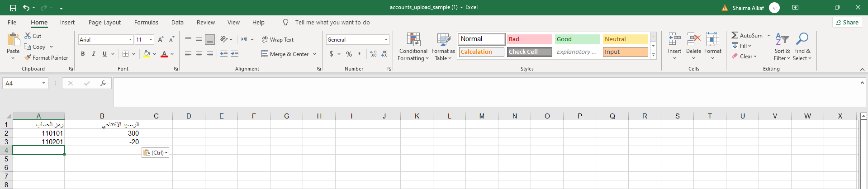The width and height of the screenshot is (868, 189).
Task: Click the Share button
Action: [x=847, y=22]
